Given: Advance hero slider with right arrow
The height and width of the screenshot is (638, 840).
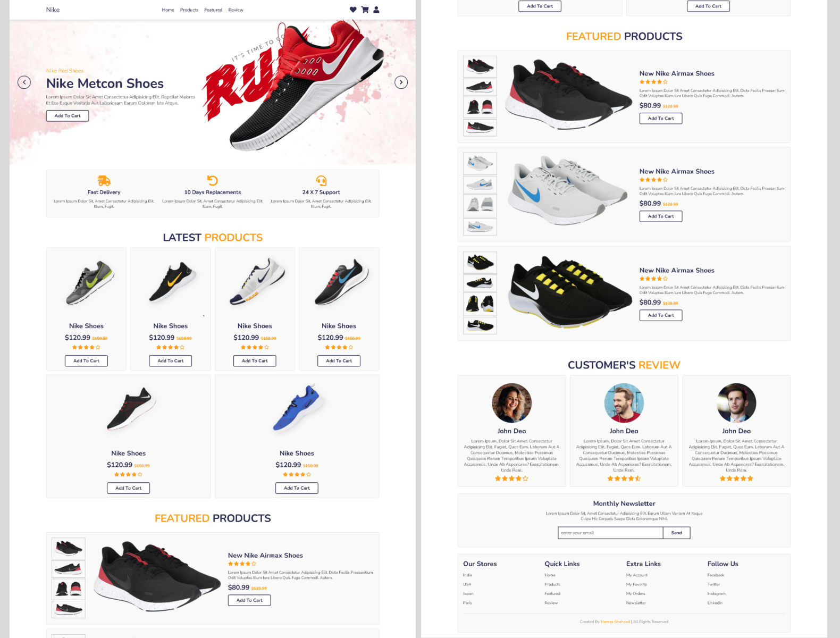Looking at the screenshot, I should click(401, 82).
